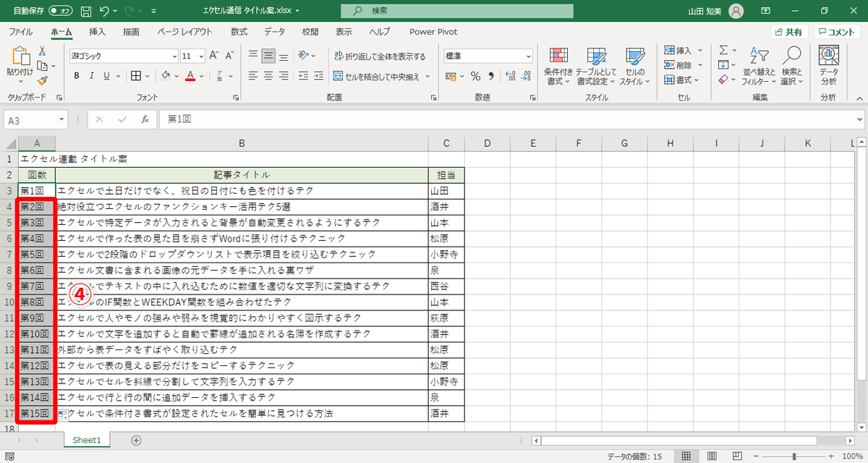This screenshot has width=868, height=463.
Task: Click 検索と選択 find and select
Action: point(792,66)
